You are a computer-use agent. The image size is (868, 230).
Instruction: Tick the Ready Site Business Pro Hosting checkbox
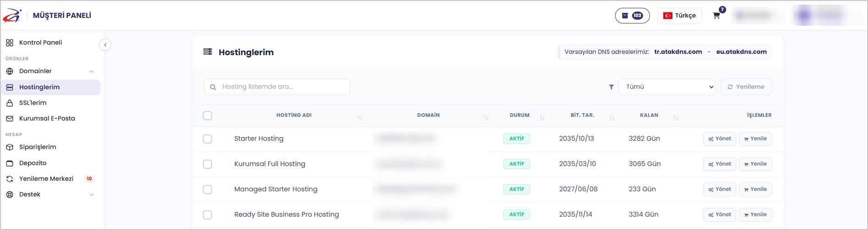pos(207,215)
